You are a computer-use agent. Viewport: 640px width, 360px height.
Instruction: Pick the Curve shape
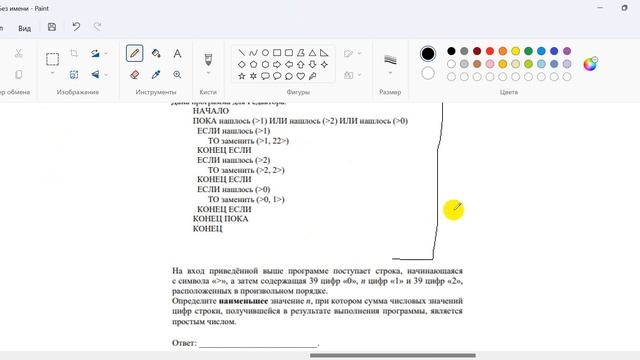(x=253, y=53)
